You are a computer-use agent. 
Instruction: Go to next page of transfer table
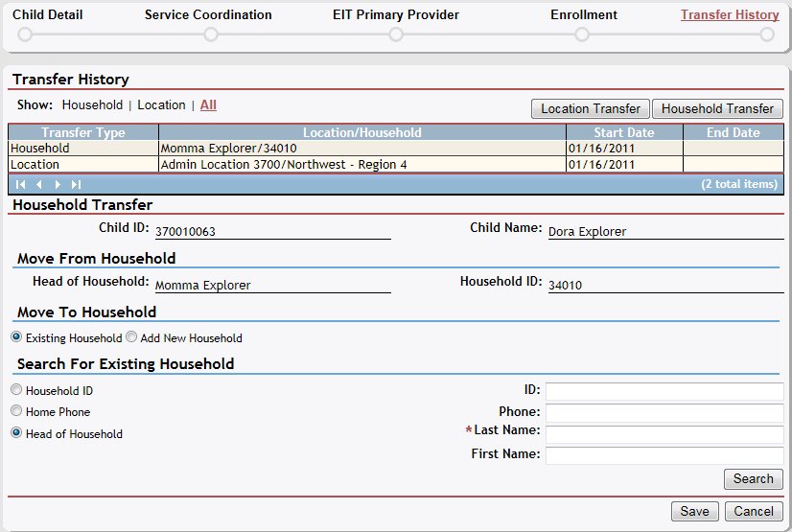point(58,184)
